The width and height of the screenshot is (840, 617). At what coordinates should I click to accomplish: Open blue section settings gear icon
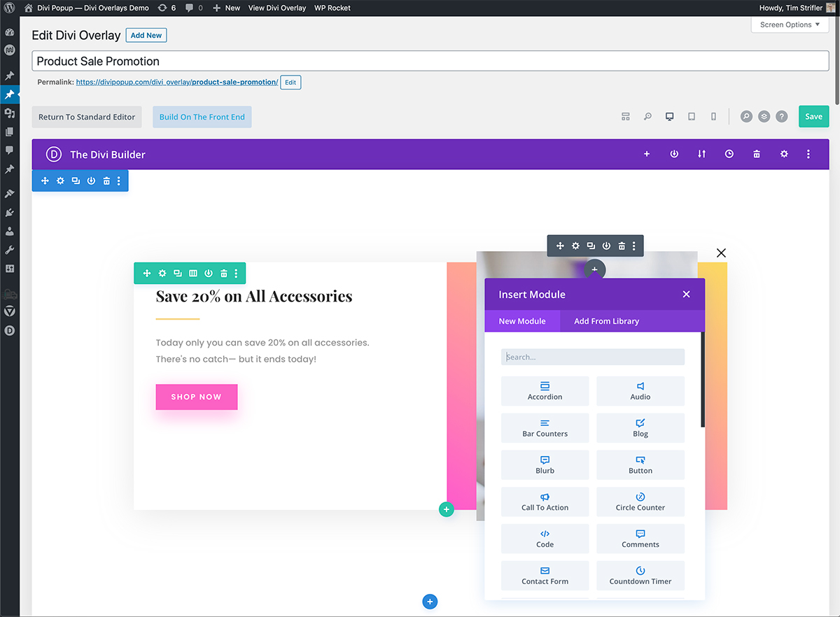click(60, 180)
